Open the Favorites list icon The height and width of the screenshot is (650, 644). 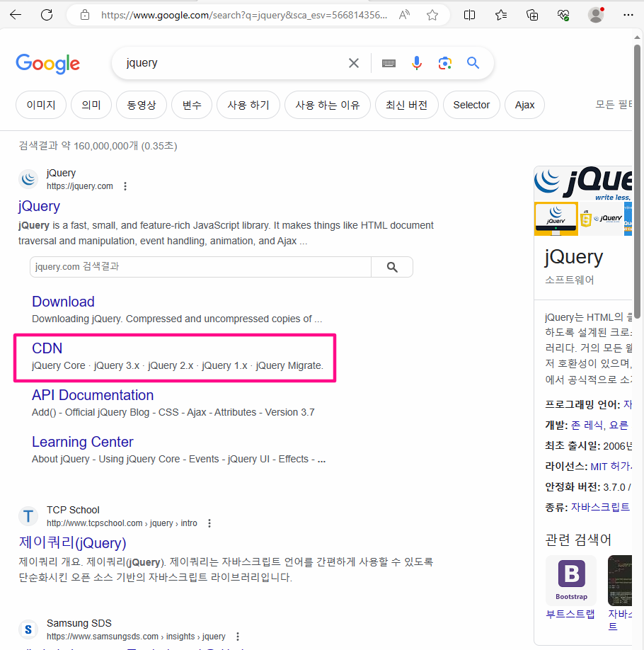[501, 16]
